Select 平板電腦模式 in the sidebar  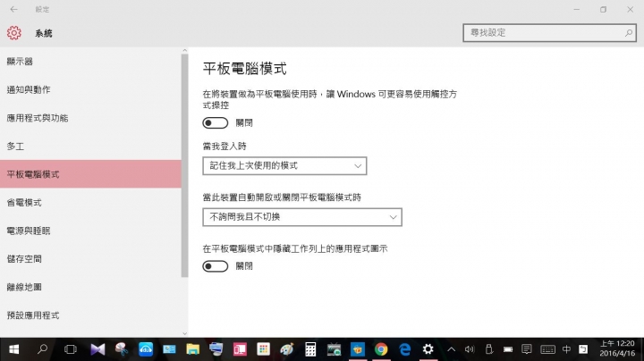tap(90, 174)
